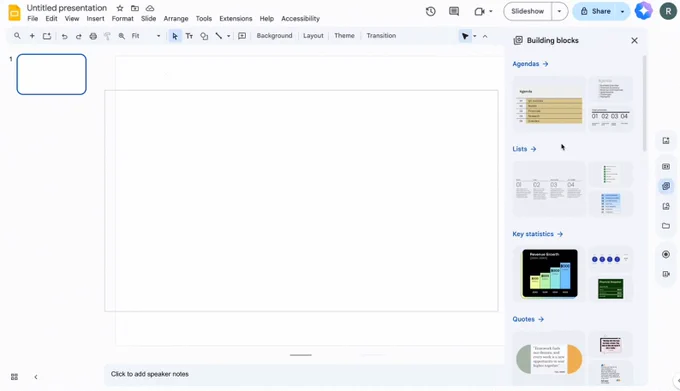Star the Untitled presentation

click(120, 8)
